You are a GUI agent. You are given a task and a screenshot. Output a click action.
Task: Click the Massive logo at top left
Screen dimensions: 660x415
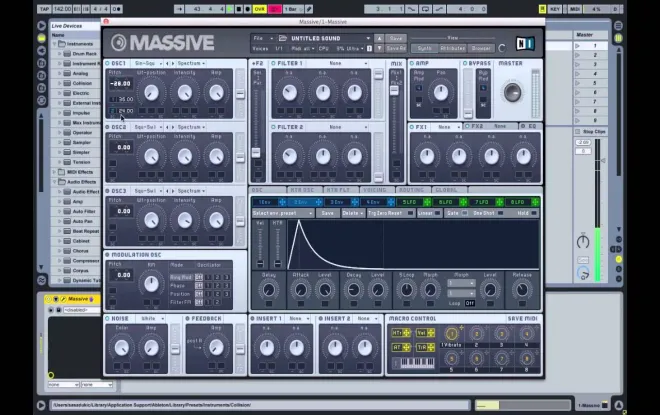163,43
